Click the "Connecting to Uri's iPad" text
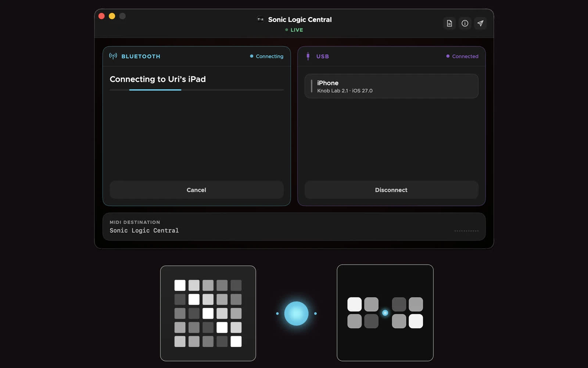This screenshot has height=368, width=588. (158, 79)
